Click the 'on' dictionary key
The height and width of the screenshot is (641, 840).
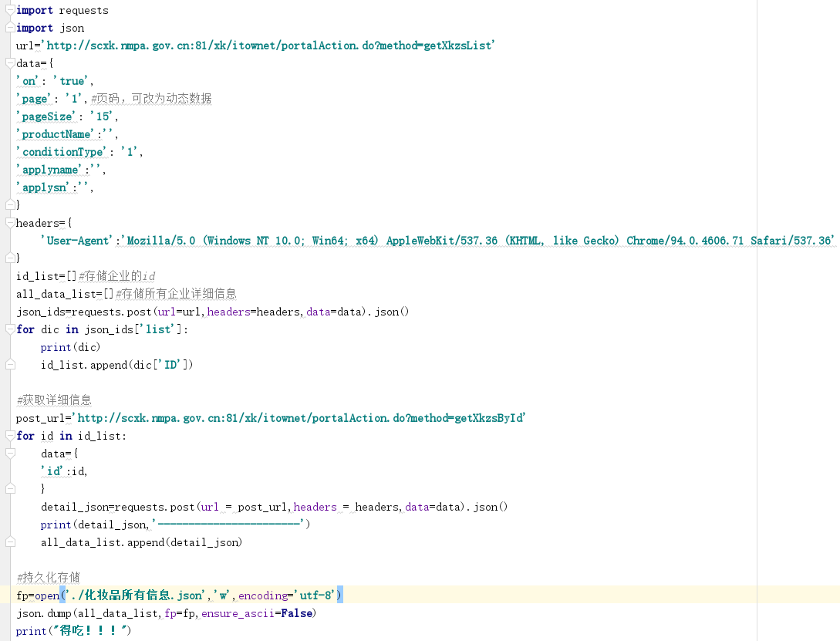tap(29, 81)
